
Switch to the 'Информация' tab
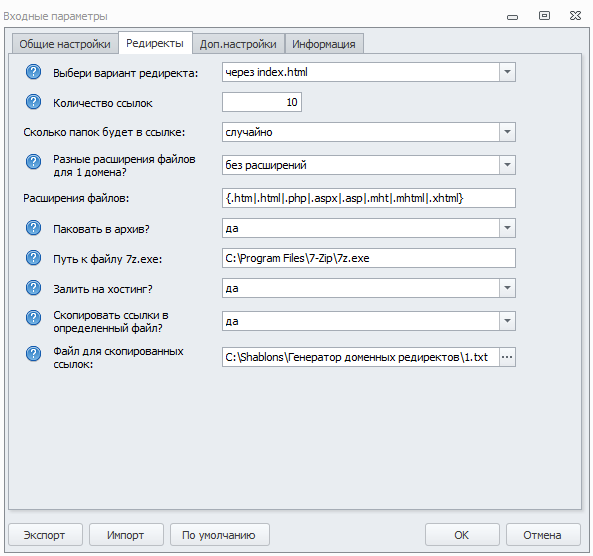[324, 44]
